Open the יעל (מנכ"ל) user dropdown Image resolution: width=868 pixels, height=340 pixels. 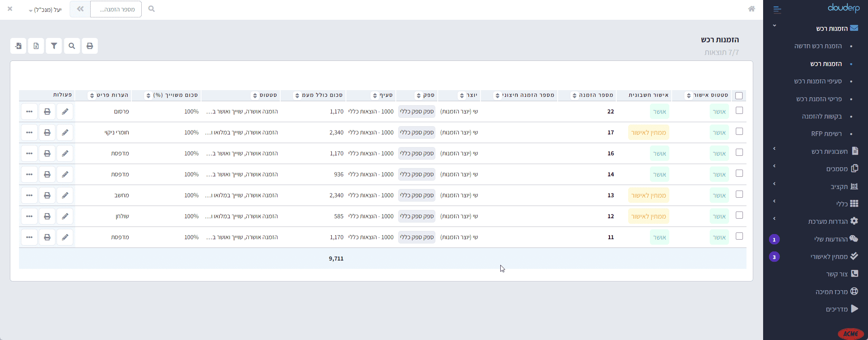pyautogui.click(x=45, y=9)
